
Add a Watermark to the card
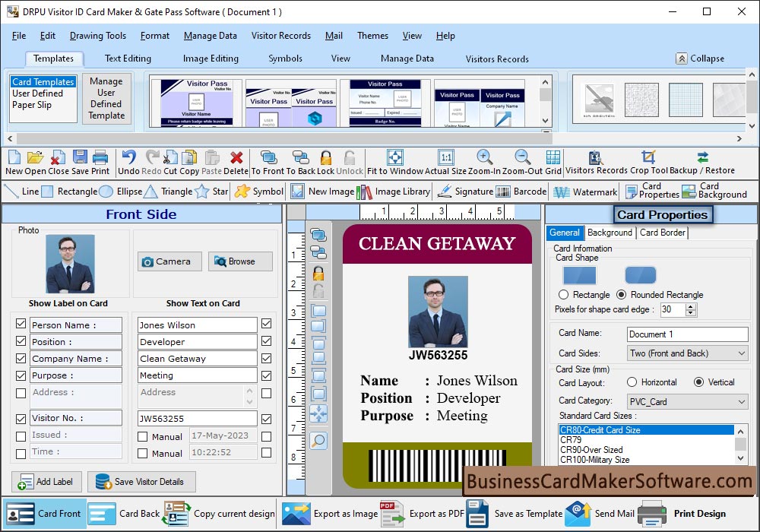585,192
